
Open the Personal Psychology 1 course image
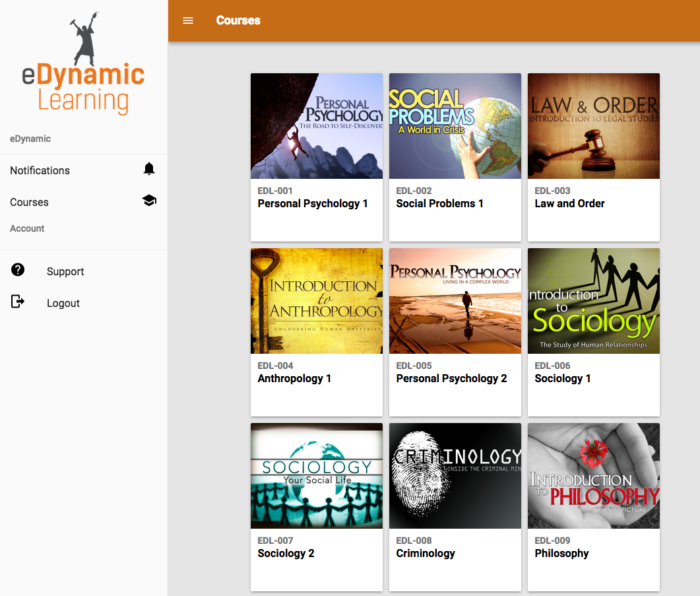click(317, 126)
